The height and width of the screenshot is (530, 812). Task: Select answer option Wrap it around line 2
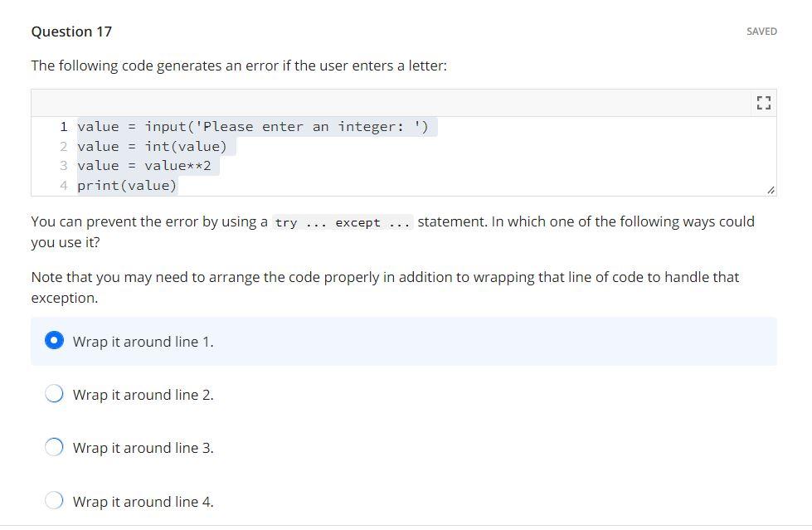pos(54,393)
